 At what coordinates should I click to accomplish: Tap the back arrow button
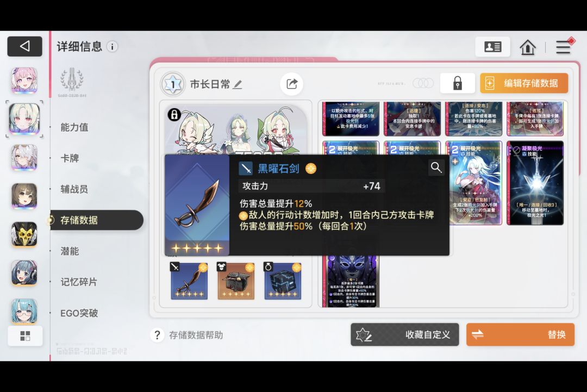click(x=24, y=46)
